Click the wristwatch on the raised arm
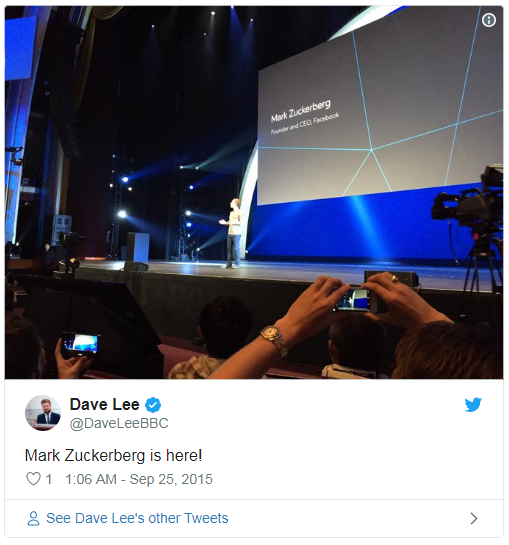The image size is (509, 545). pyautogui.click(x=275, y=340)
